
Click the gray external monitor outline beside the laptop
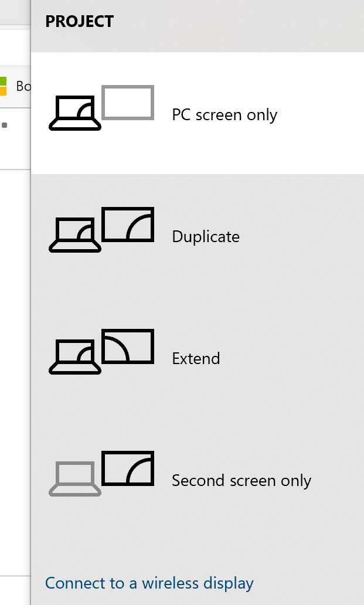click(x=127, y=102)
